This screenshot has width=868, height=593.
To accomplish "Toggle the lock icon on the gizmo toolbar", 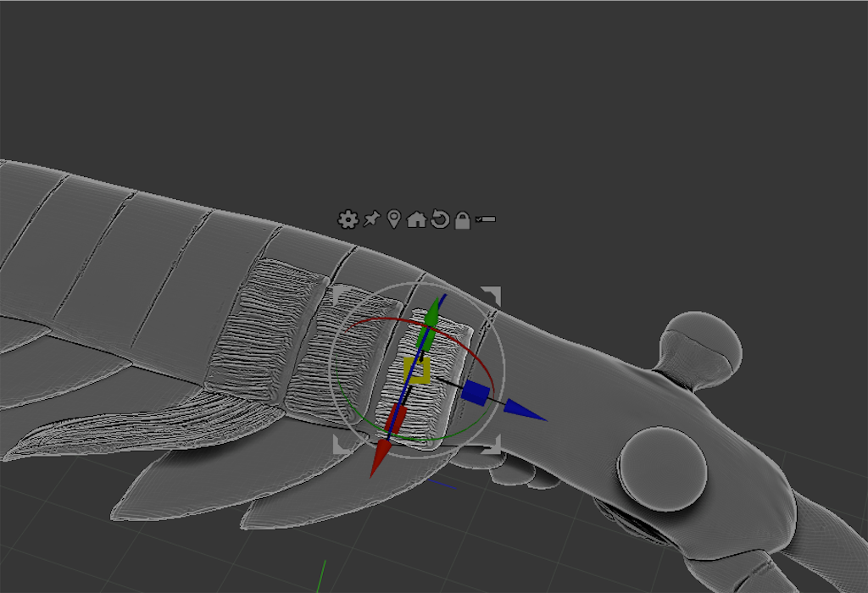I will click(463, 219).
